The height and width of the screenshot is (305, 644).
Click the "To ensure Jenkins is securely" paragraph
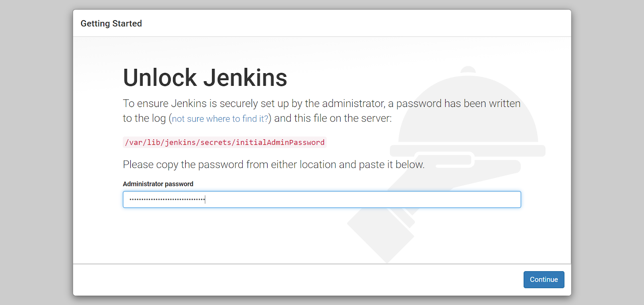(322, 111)
